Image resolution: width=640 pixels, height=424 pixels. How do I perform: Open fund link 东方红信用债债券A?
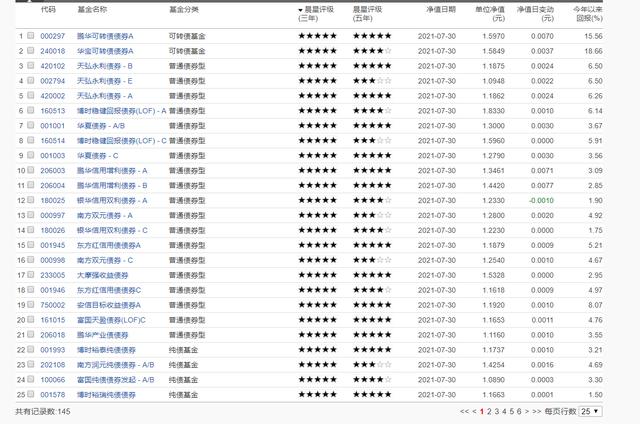(109, 246)
